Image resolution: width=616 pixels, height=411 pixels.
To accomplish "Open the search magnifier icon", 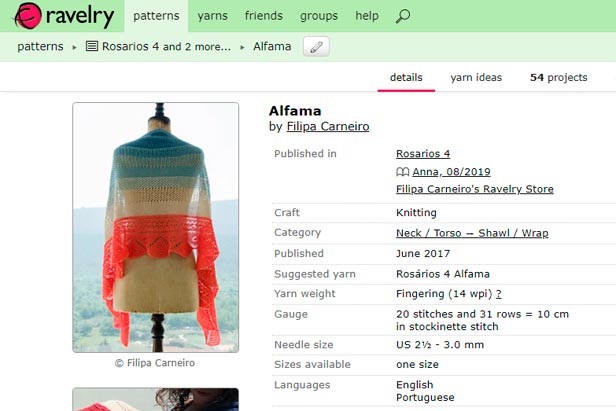I will pyautogui.click(x=403, y=16).
